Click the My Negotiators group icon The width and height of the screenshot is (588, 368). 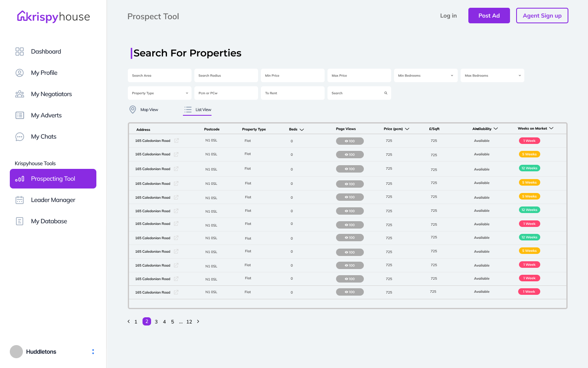[20, 94]
